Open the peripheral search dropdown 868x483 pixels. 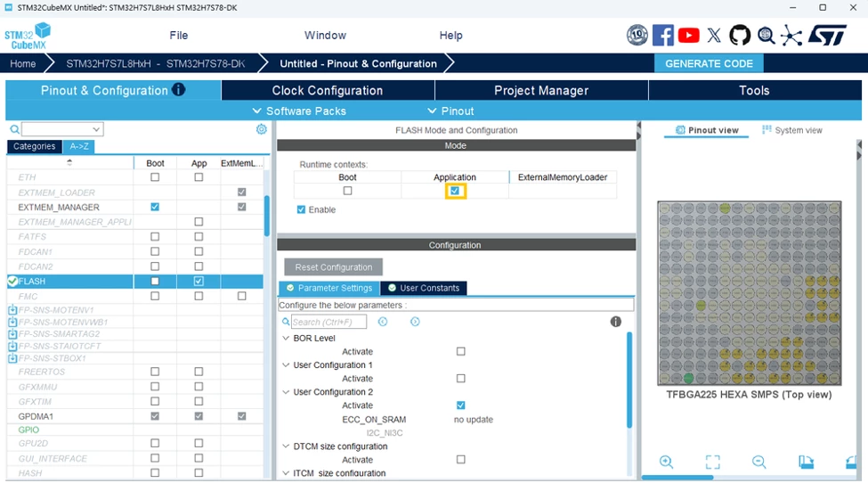(96, 129)
